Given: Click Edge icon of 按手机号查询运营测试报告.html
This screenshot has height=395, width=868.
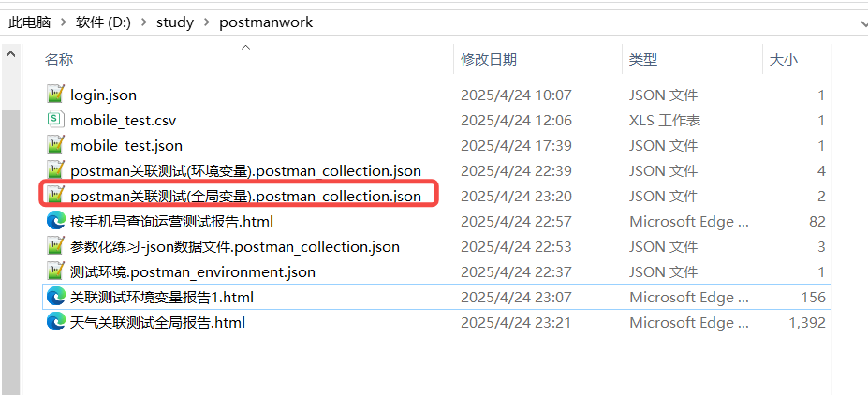Looking at the screenshot, I should click(55, 221).
